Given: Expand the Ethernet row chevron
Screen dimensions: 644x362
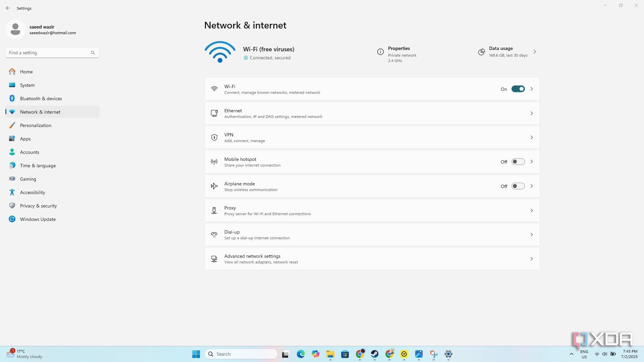Looking at the screenshot, I should coord(532,113).
